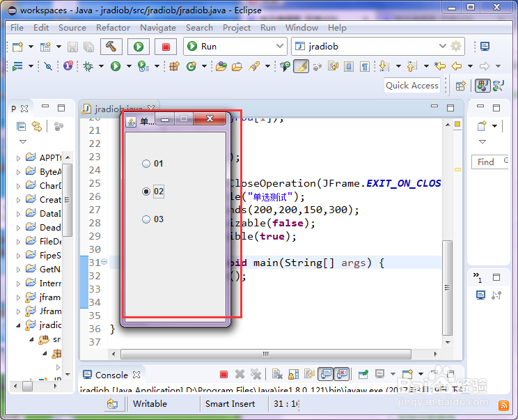Click the Open Perspective icon
The width and height of the screenshot is (518, 420).
click(x=460, y=86)
